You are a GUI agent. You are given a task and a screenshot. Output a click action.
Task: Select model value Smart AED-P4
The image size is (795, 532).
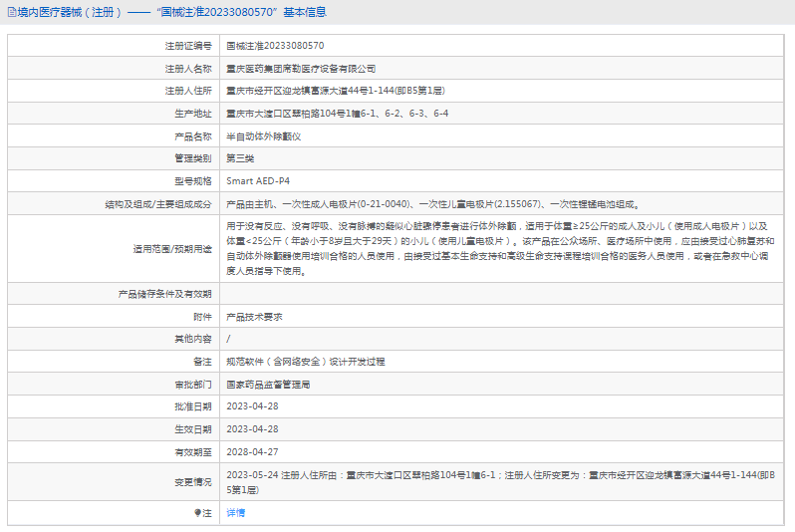click(x=258, y=181)
